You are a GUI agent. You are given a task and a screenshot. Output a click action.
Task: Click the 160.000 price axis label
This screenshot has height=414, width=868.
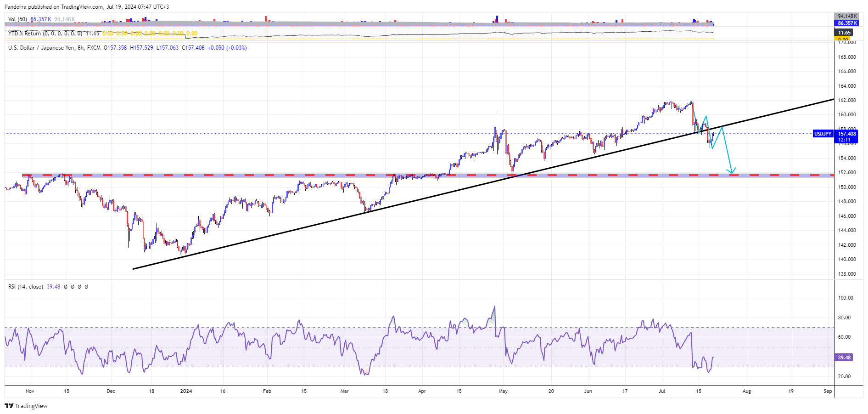(847, 114)
